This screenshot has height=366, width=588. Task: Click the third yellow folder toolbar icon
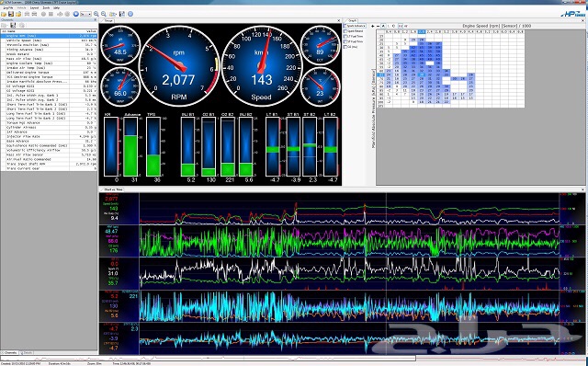click(18, 14)
